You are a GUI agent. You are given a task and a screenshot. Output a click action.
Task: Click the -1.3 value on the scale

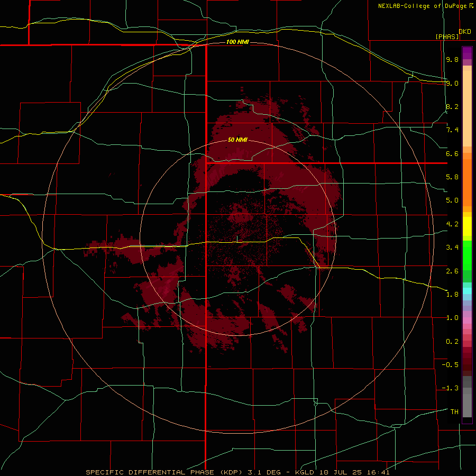[450, 388]
